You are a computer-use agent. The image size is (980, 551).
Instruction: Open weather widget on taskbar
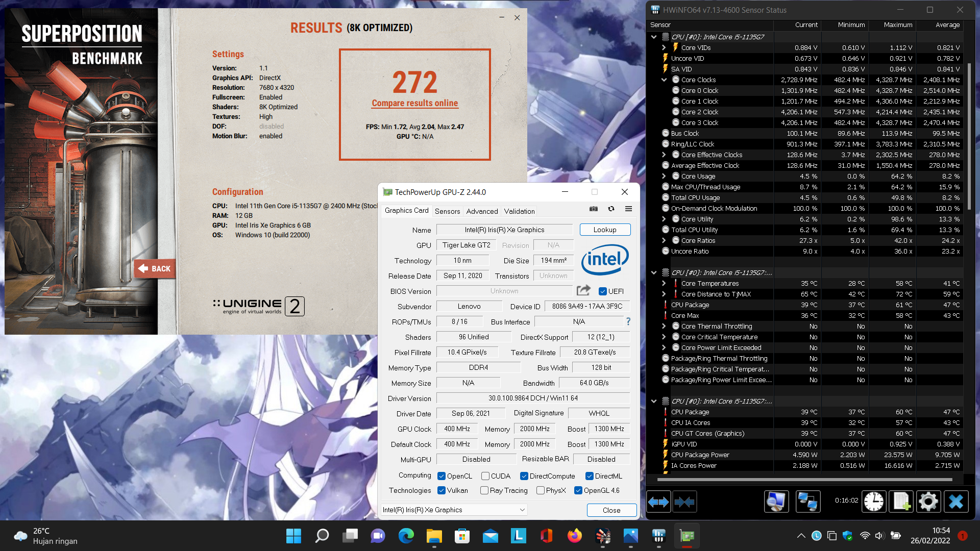[x=46, y=536]
